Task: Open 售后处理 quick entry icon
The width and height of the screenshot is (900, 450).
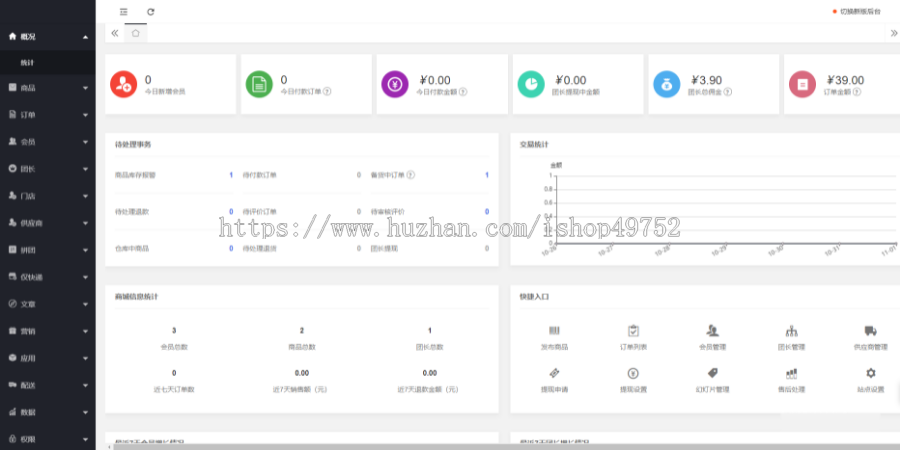Action: [792, 373]
